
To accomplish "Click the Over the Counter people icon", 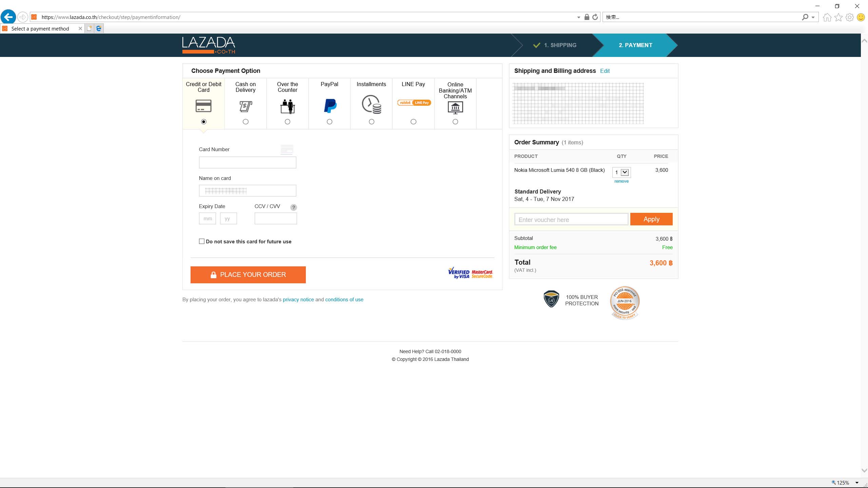I will [x=288, y=106].
